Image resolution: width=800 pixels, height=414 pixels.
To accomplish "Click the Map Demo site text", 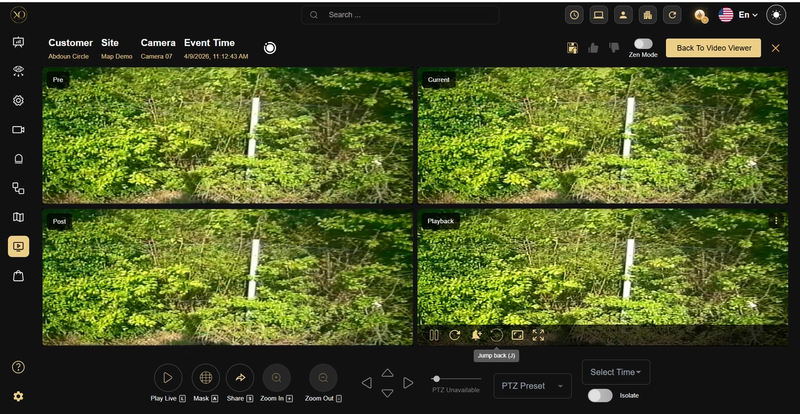I will pyautogui.click(x=117, y=57).
